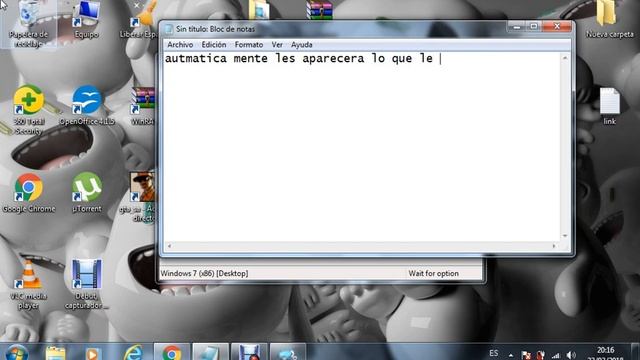Click the Action Center flag tray icon
Screen dimensions: 640x360
527,355
